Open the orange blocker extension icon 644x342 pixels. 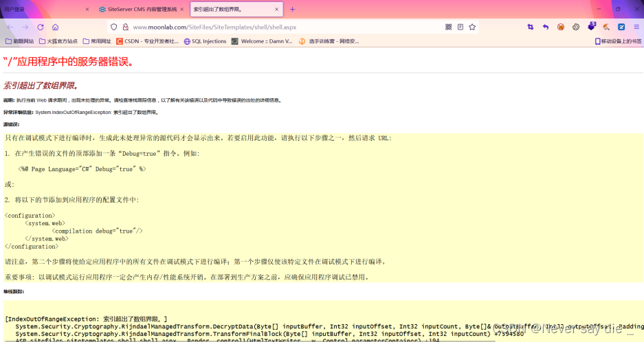point(561,27)
